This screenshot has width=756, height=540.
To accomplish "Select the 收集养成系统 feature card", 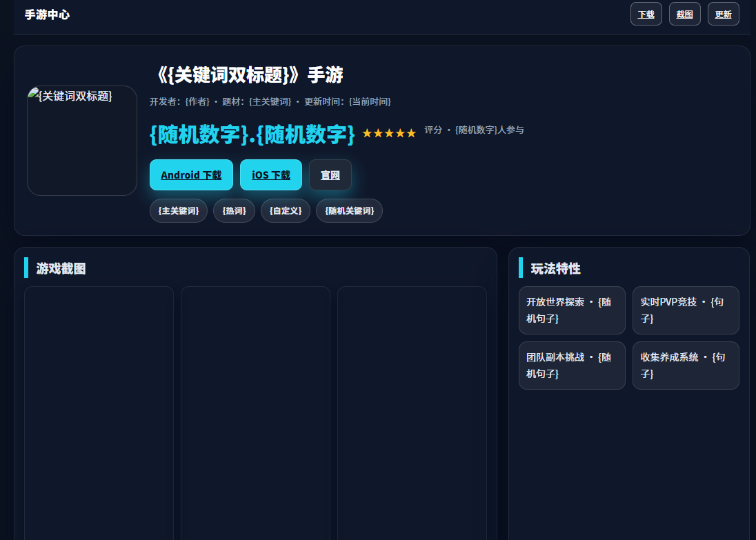I will coord(686,366).
